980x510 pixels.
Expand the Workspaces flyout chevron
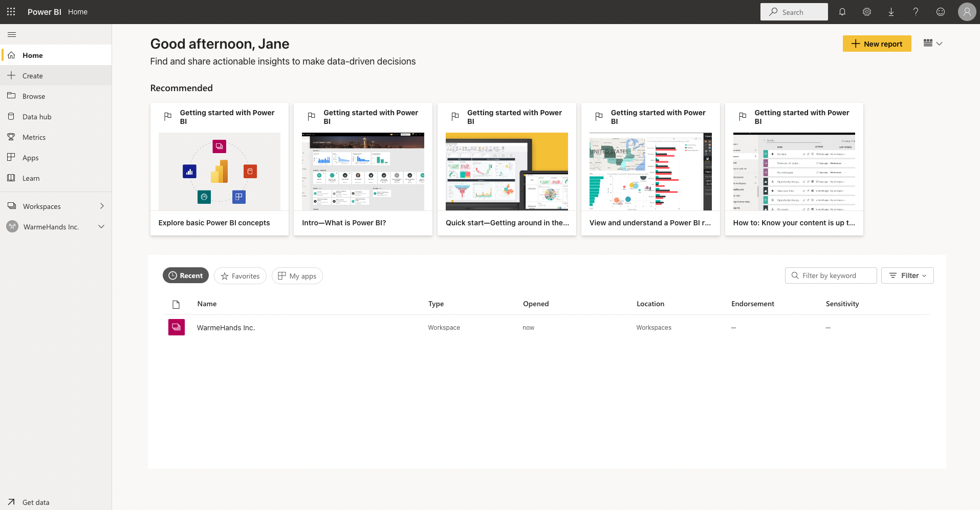pos(102,206)
